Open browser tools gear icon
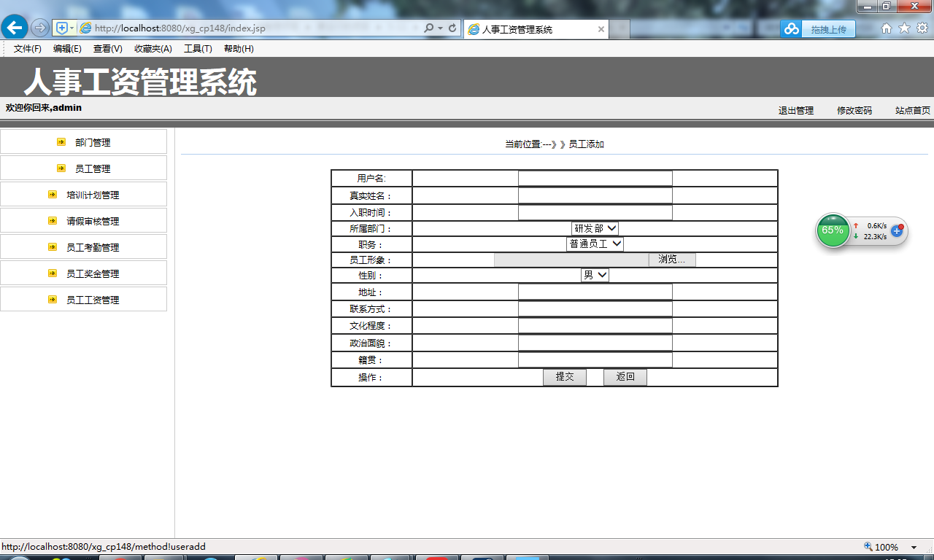 pos(922,28)
